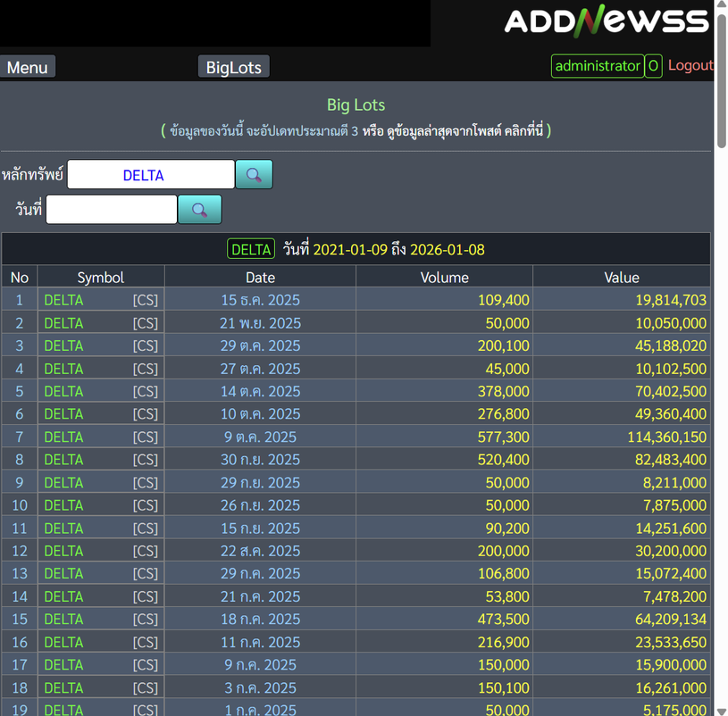Click the administrator user badge

(x=598, y=66)
